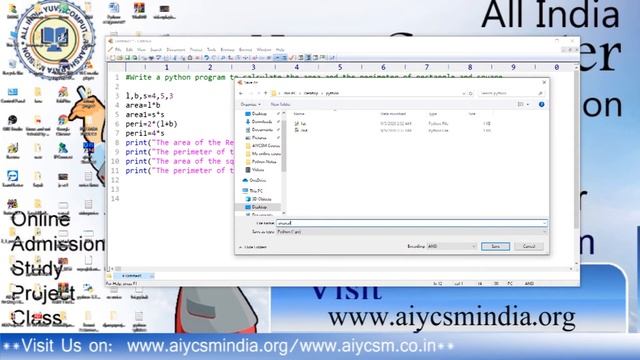This screenshot has height=360, width=640.
Task: Click the Refresh icon next to the address bar
Action: tap(471, 93)
